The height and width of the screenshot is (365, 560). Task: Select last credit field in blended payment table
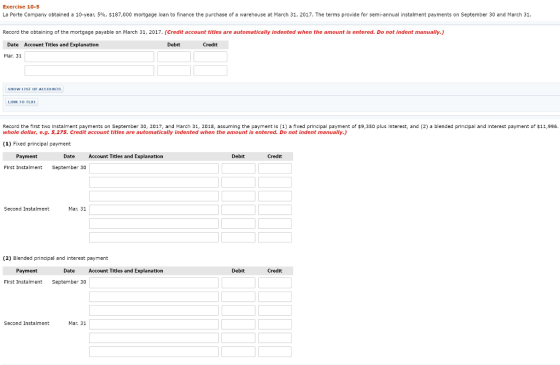pos(275,351)
